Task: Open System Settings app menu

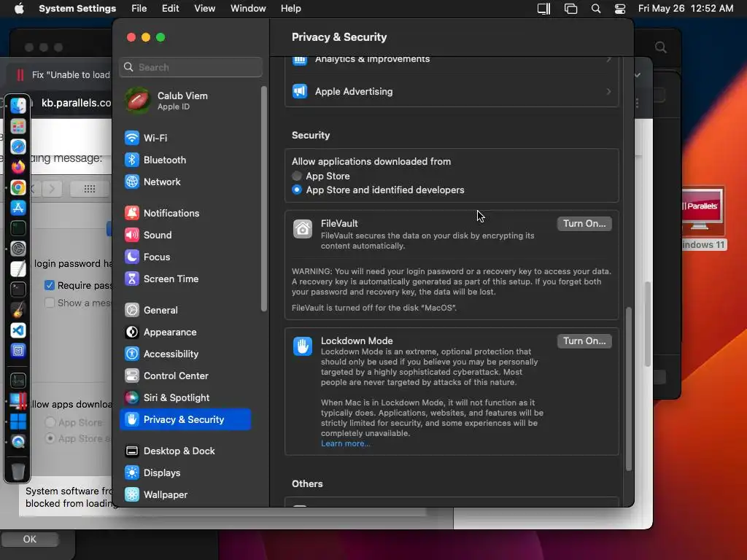Action: click(x=77, y=9)
